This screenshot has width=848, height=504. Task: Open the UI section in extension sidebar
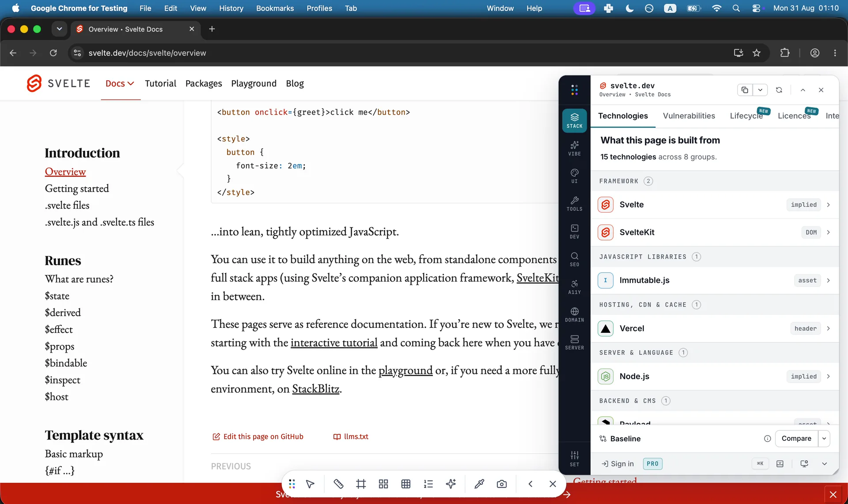tap(574, 176)
